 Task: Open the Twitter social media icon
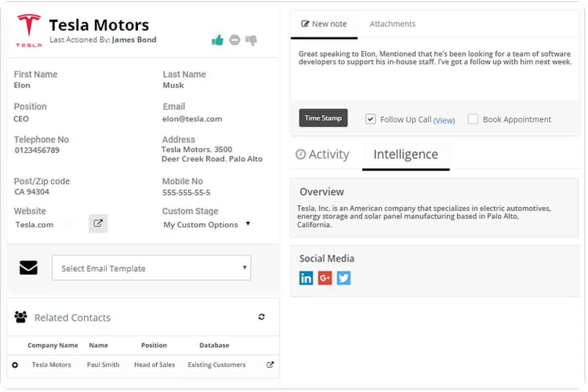click(x=344, y=278)
